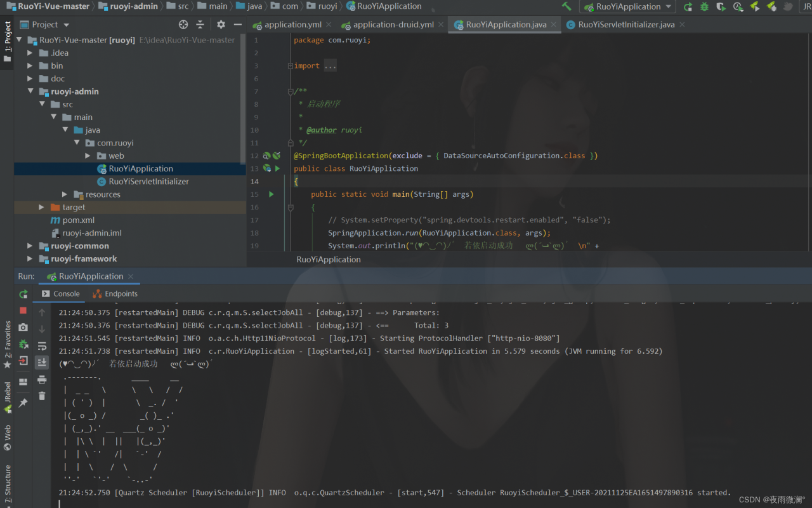Select RuoYiServletInitializer in project tree

(143, 182)
